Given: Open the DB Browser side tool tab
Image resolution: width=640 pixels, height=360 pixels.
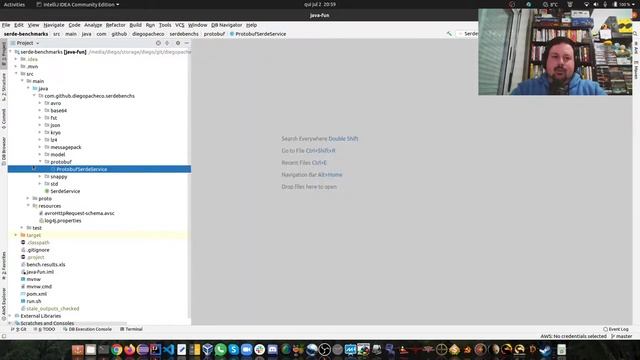Looking at the screenshot, I should 4,151.
